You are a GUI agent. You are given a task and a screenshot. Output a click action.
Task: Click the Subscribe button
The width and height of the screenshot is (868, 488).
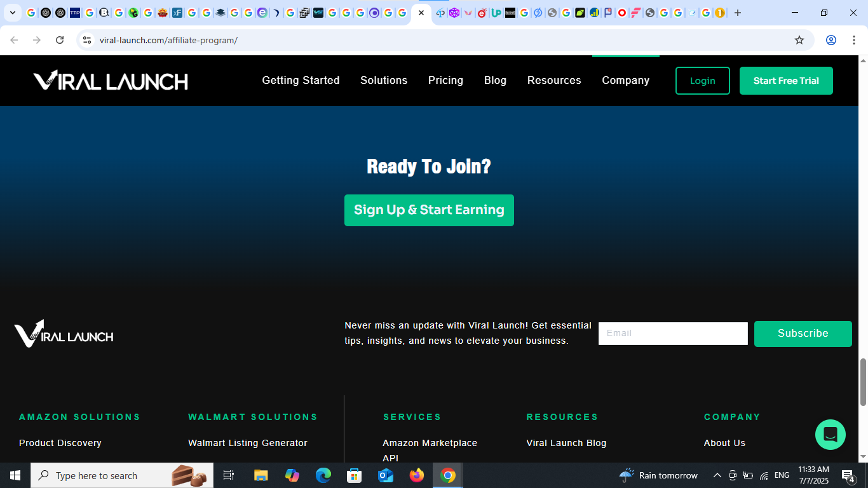(x=803, y=334)
